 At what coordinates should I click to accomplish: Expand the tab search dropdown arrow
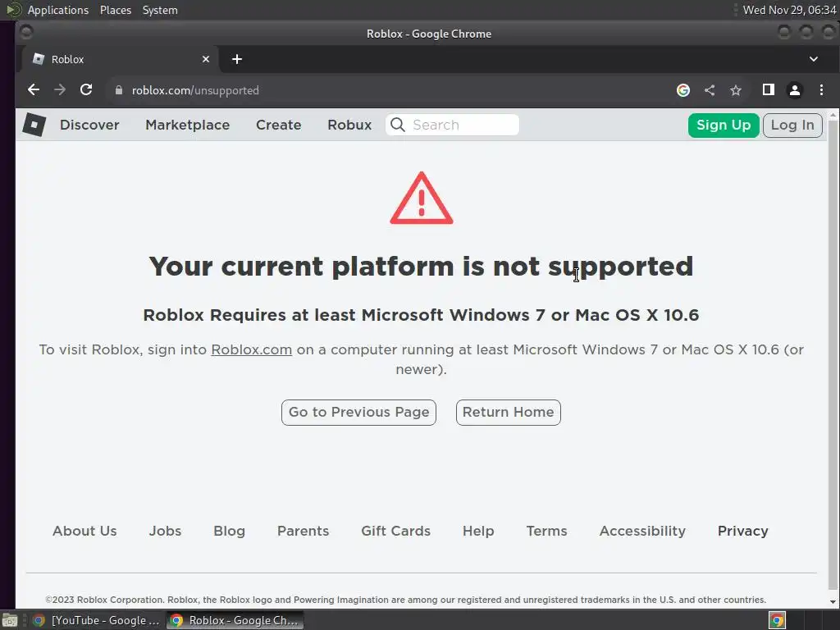[x=813, y=59]
